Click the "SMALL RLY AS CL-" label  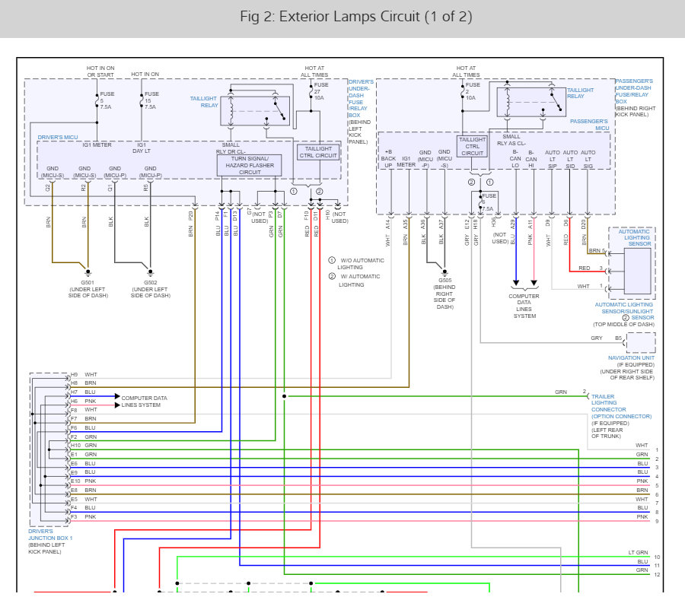click(511, 140)
